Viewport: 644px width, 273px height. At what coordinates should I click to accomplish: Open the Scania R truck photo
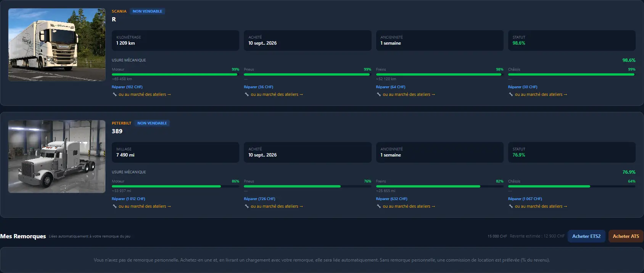57,45
